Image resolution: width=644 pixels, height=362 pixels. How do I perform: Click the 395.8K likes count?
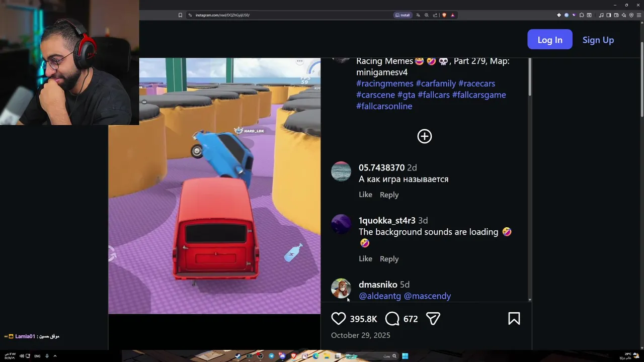pyautogui.click(x=363, y=319)
